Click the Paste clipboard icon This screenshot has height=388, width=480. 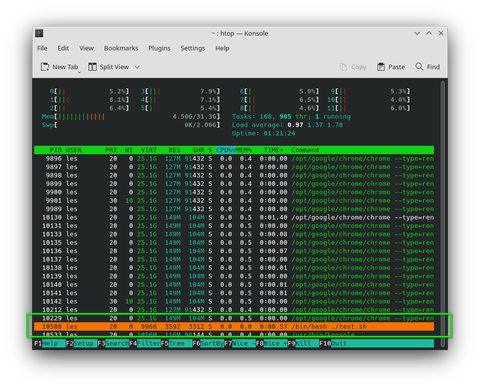tap(381, 67)
